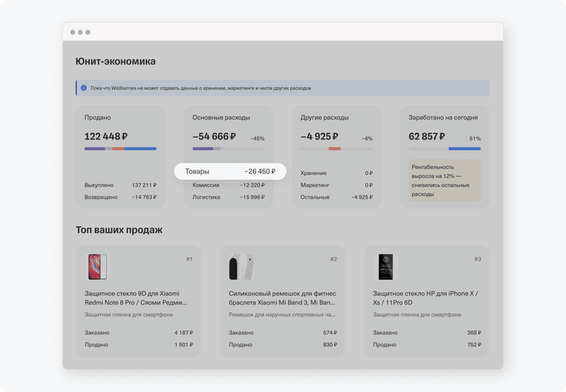Click the Маркетинг 0 ₽ row
The width and height of the screenshot is (566, 392).
tap(336, 185)
